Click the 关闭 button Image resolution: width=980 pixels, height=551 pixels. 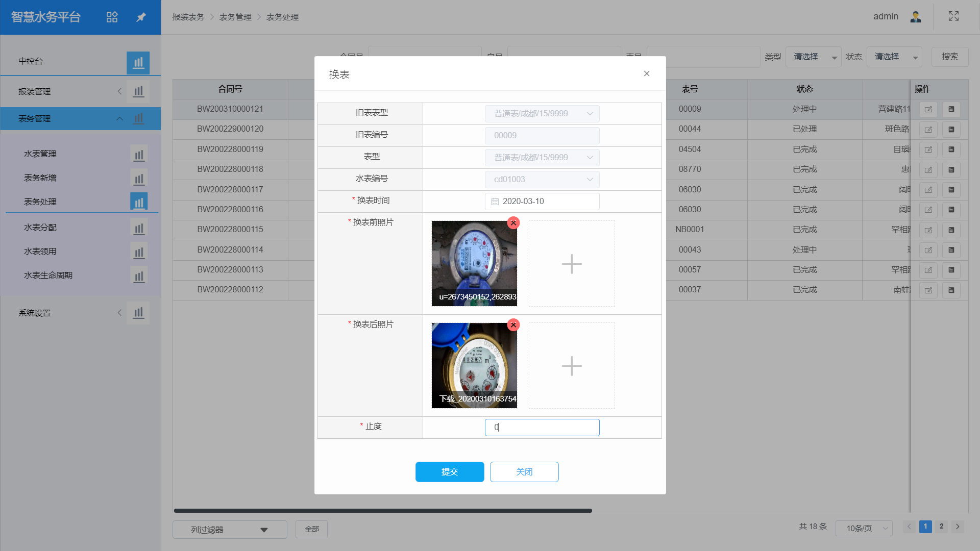(524, 472)
